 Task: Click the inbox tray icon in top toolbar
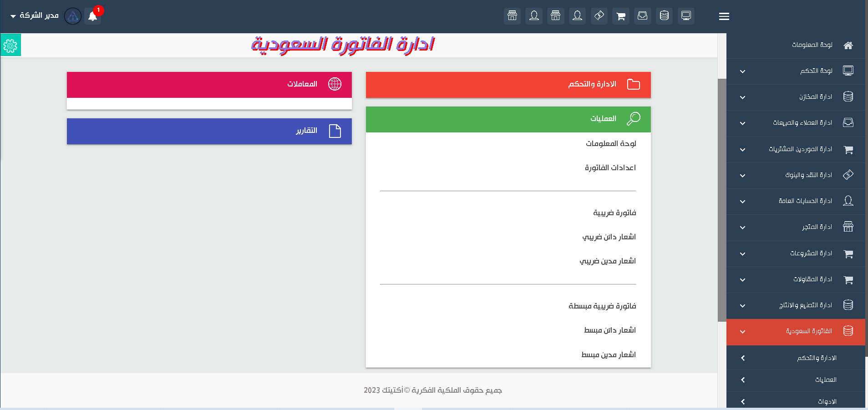642,16
